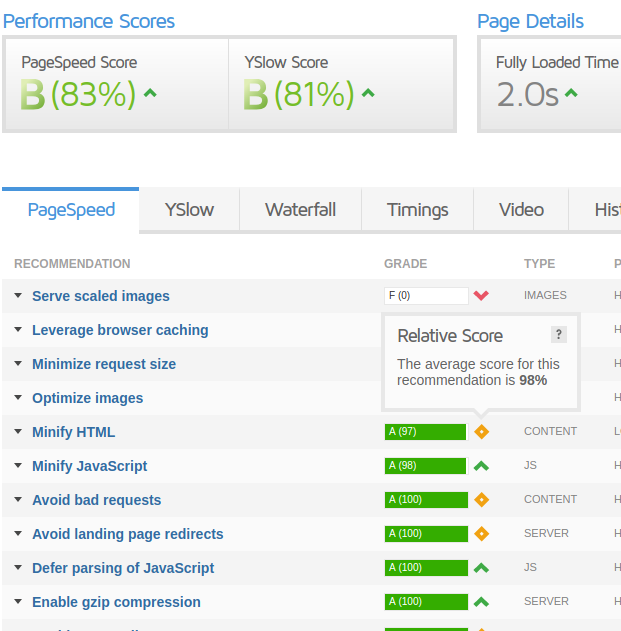Click the F (0) grade bar for Serve scaled images
The height and width of the screenshot is (631, 621).
[x=426, y=296]
